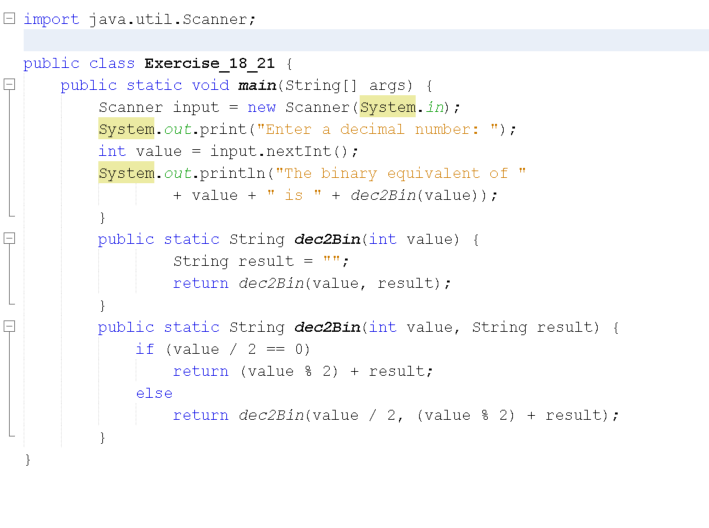Viewport: 709px width, 528px height.
Task: Click the word 'import' keyword
Action: 51,19
